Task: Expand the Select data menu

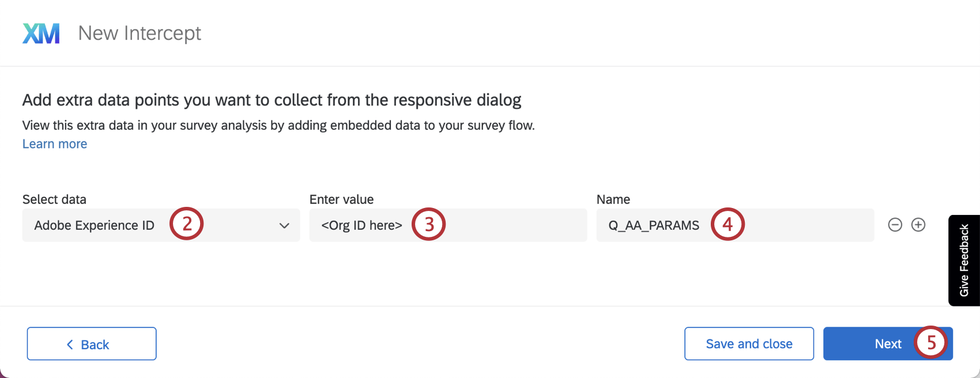Action: coord(160,225)
